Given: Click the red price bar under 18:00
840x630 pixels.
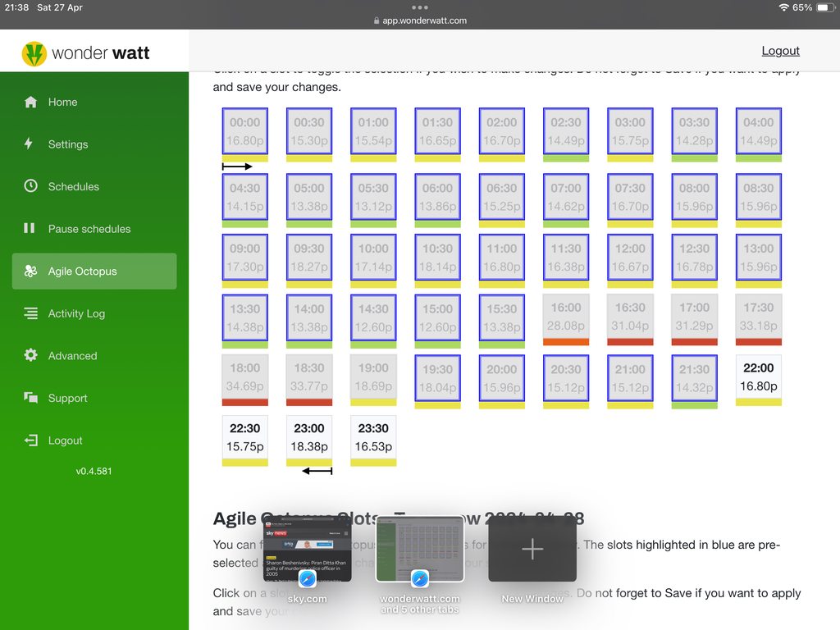Looking at the screenshot, I should tap(244, 403).
